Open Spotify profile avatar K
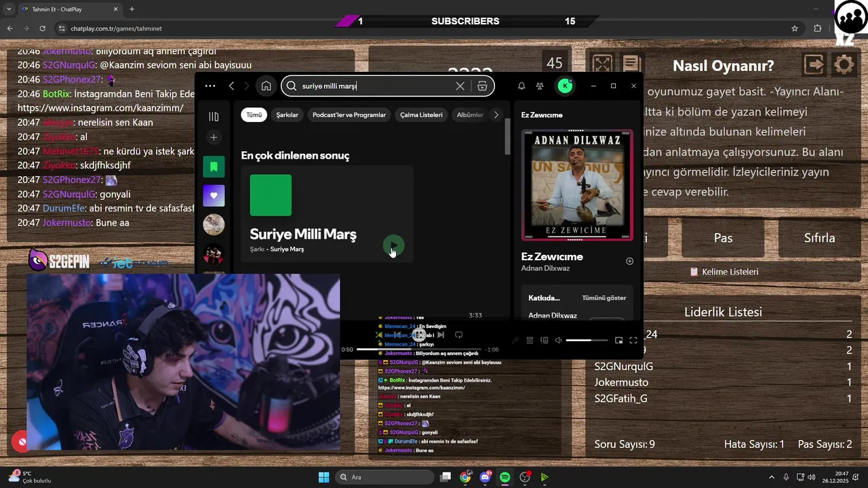The image size is (868, 488). pos(565,86)
